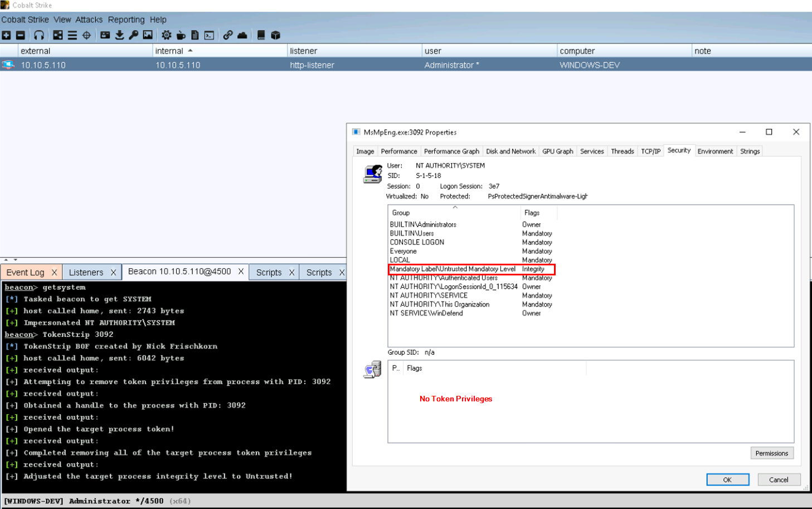The width and height of the screenshot is (812, 509).
Task: Open the Performance Graph tab
Action: 451,151
